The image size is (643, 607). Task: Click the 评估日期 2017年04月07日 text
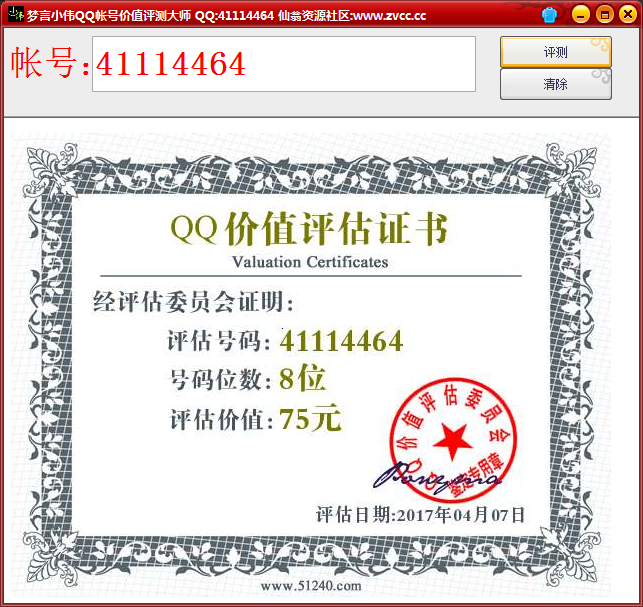point(421,515)
